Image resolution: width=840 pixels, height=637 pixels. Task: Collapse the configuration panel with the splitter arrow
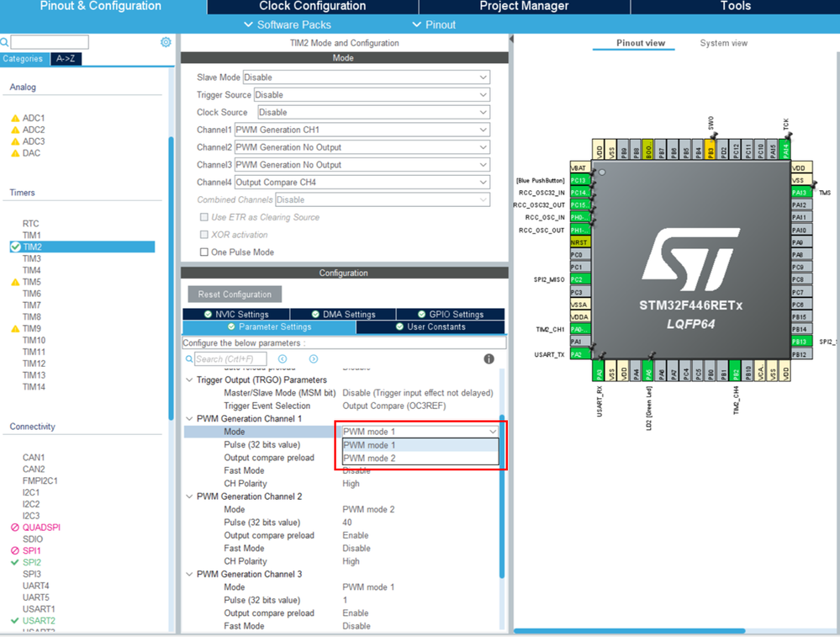(x=511, y=40)
